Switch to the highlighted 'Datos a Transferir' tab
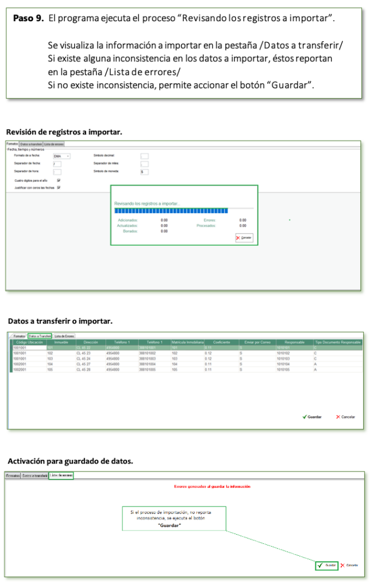This screenshot has height=588, width=374. pos(40,336)
